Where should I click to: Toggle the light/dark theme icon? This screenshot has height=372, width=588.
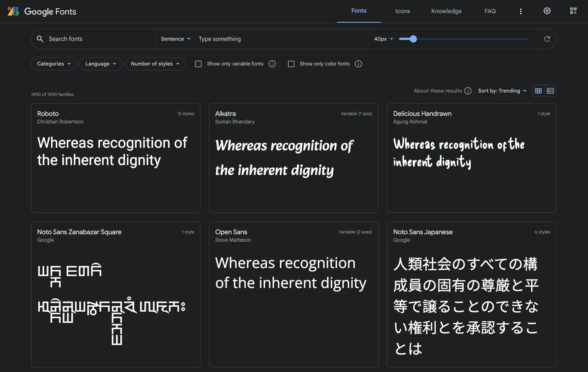pos(547,11)
